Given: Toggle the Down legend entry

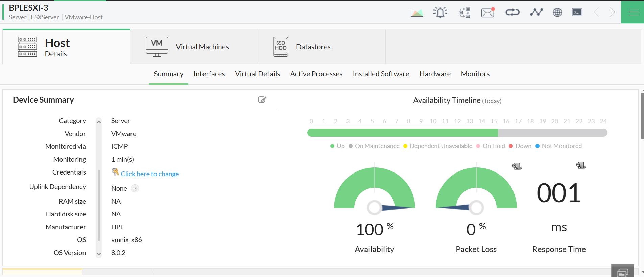Looking at the screenshot, I should [520, 146].
